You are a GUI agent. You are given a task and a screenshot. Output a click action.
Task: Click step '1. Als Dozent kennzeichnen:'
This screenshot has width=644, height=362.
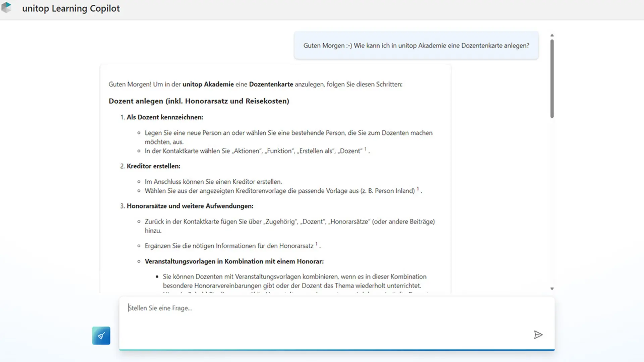click(x=162, y=117)
